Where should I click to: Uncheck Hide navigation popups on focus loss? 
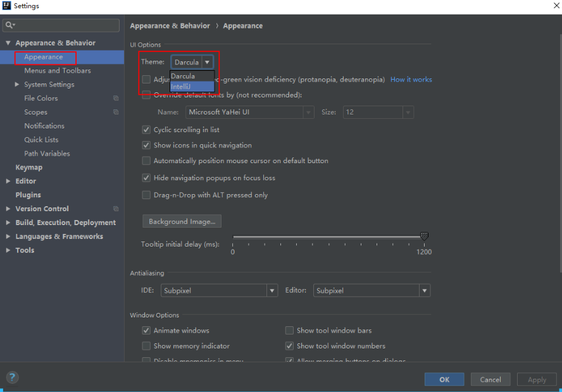[x=146, y=178]
